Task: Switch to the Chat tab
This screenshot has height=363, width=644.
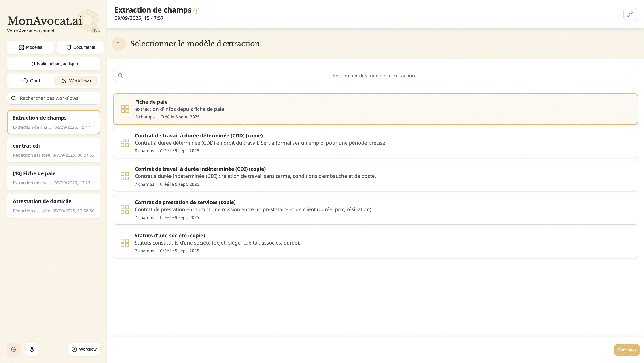Action: [31, 81]
